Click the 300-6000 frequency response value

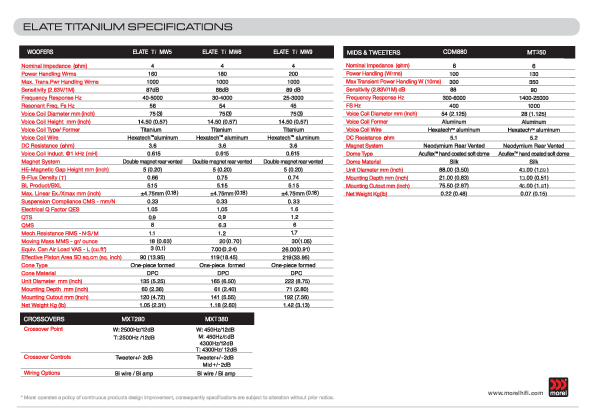(454, 98)
